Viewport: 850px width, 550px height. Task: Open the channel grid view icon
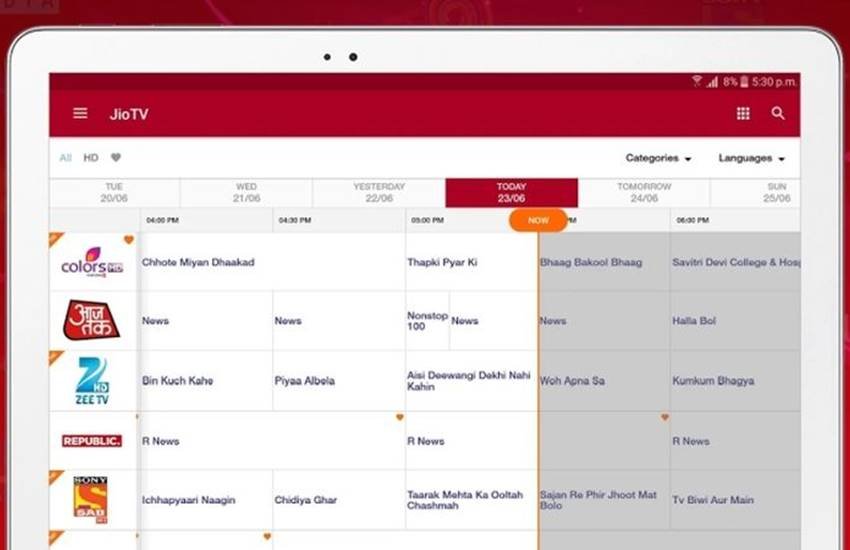click(743, 114)
